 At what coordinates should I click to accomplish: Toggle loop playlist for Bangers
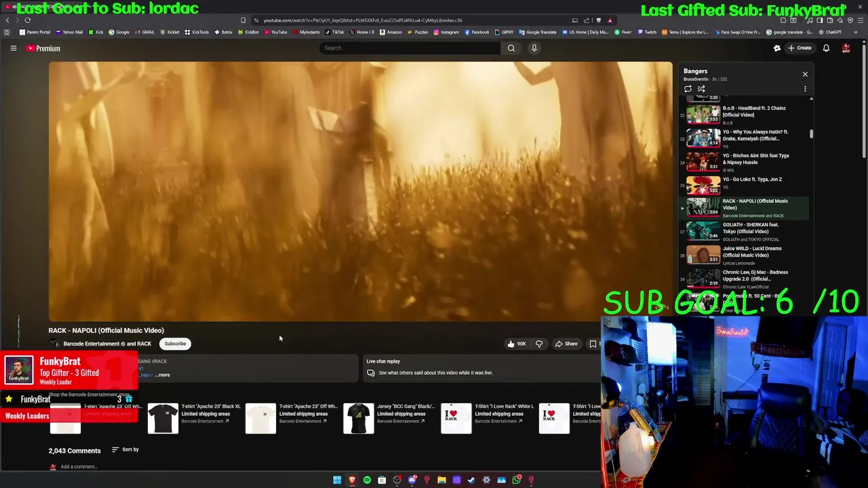click(688, 89)
